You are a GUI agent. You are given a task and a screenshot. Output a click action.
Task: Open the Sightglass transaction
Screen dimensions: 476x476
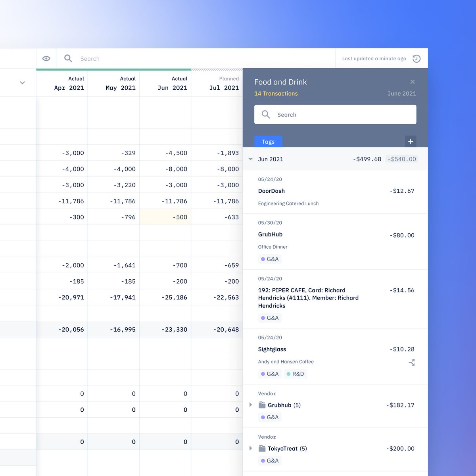tap(335, 356)
